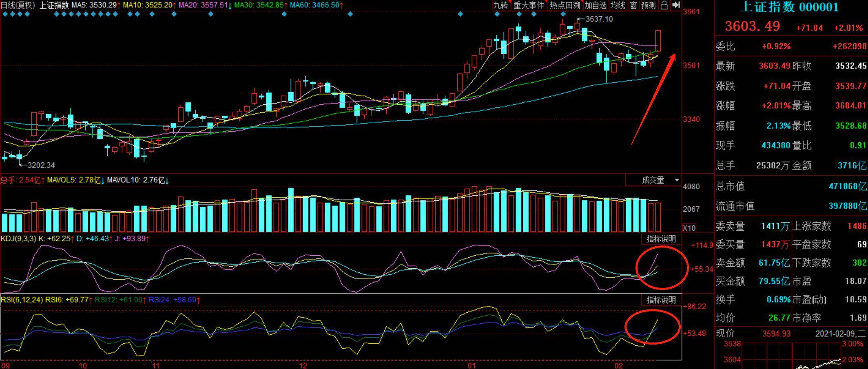This screenshot has height=369, width=868.
Task: Click the jump-to-end arrow icon
Action: point(675,5)
